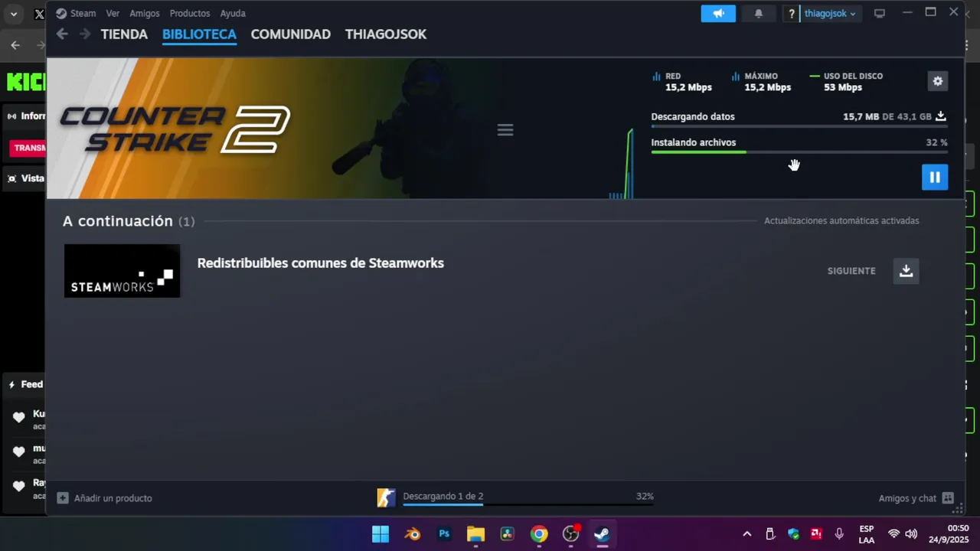980x551 pixels.
Task: Click the Steam logo in the menu bar
Action: 61,14
